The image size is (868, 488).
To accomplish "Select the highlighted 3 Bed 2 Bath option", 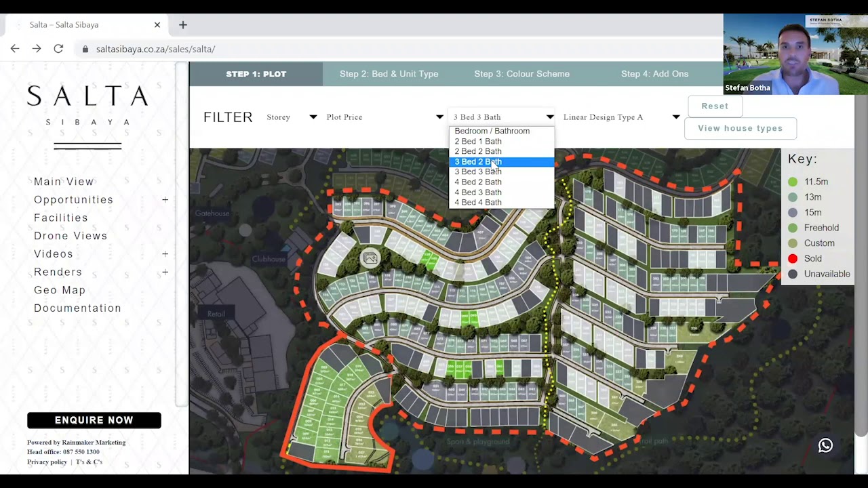I will point(501,162).
